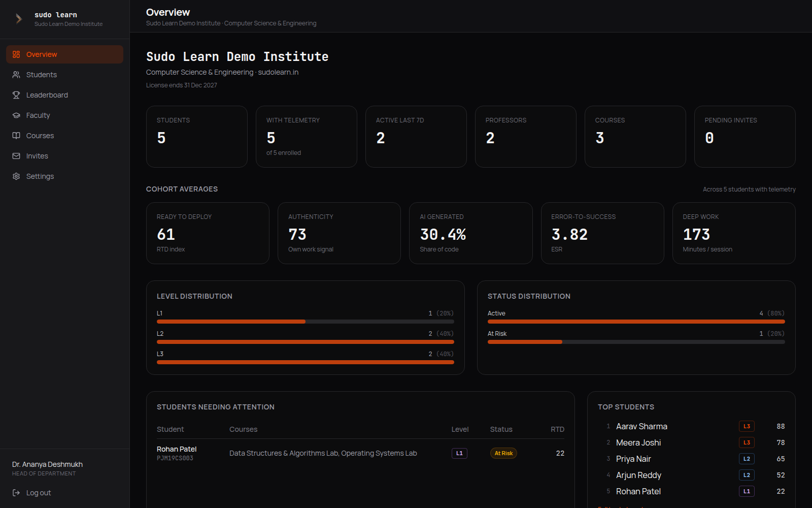
Task: Select the With Telemetry stat card
Action: (x=307, y=137)
